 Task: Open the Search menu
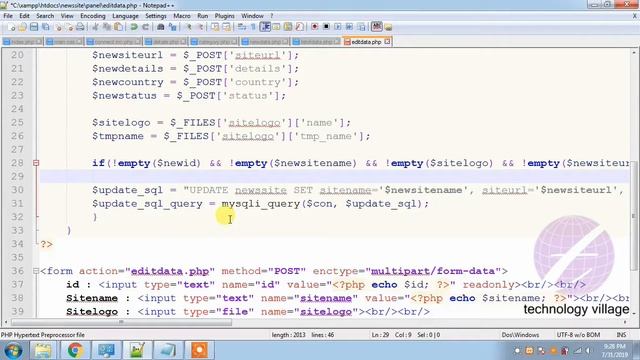(x=45, y=16)
